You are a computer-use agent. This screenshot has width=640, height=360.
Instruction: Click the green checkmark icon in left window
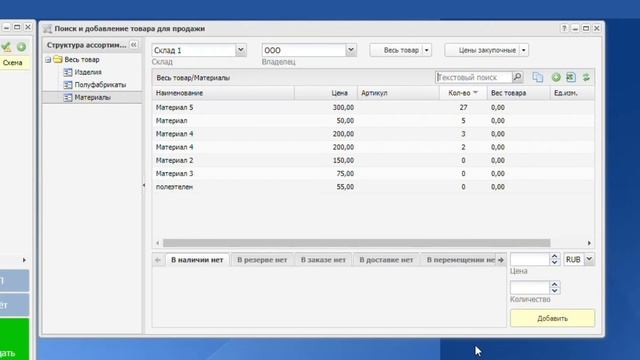(x=6, y=47)
